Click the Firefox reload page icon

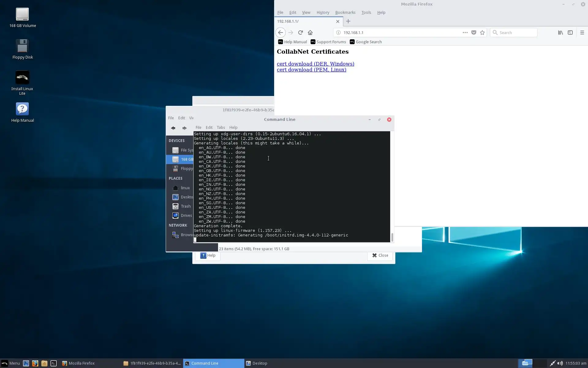point(300,33)
